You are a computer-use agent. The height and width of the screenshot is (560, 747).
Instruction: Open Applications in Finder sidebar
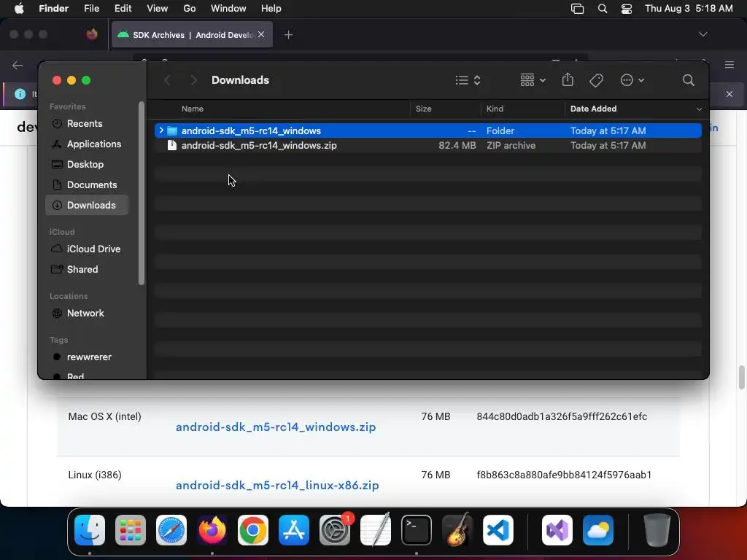pyautogui.click(x=87, y=144)
